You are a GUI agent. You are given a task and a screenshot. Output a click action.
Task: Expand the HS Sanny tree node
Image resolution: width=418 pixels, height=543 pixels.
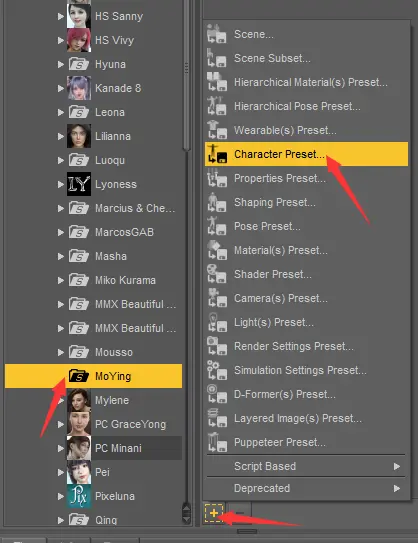(61, 16)
